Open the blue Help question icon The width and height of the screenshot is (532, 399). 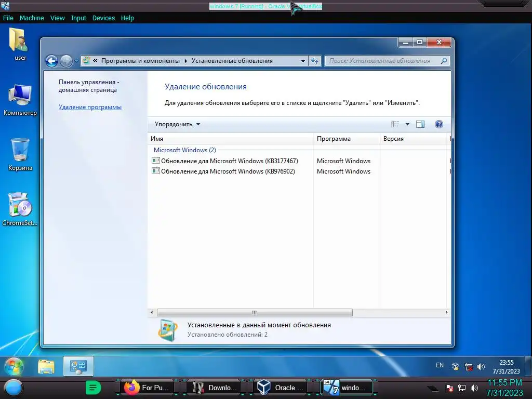coord(438,124)
